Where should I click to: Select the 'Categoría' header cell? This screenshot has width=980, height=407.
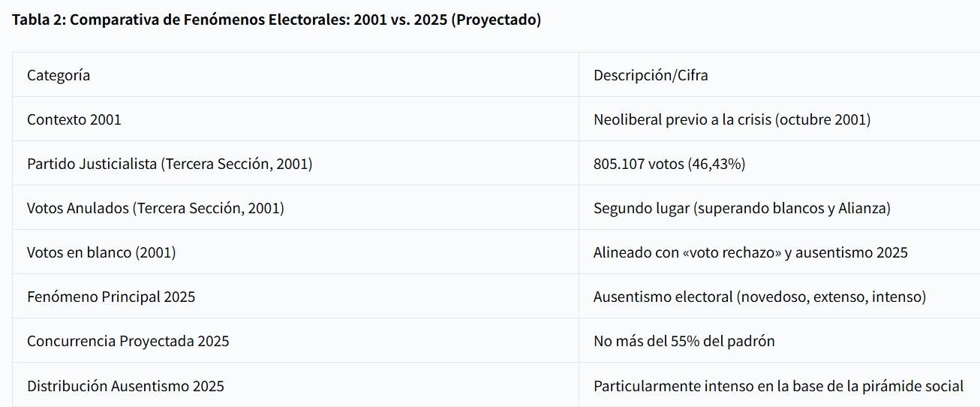coord(296,75)
